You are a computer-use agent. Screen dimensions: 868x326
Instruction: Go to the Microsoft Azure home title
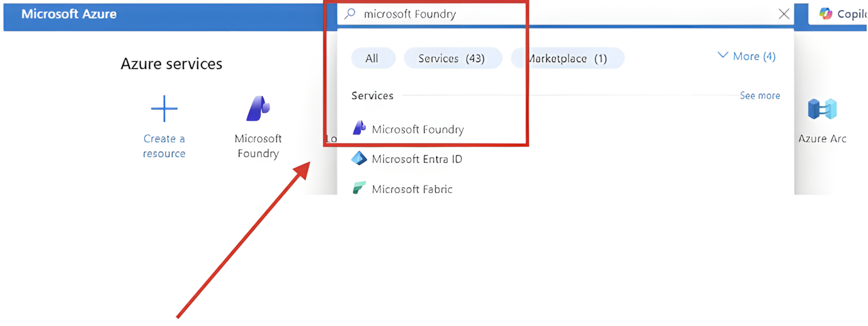(69, 14)
